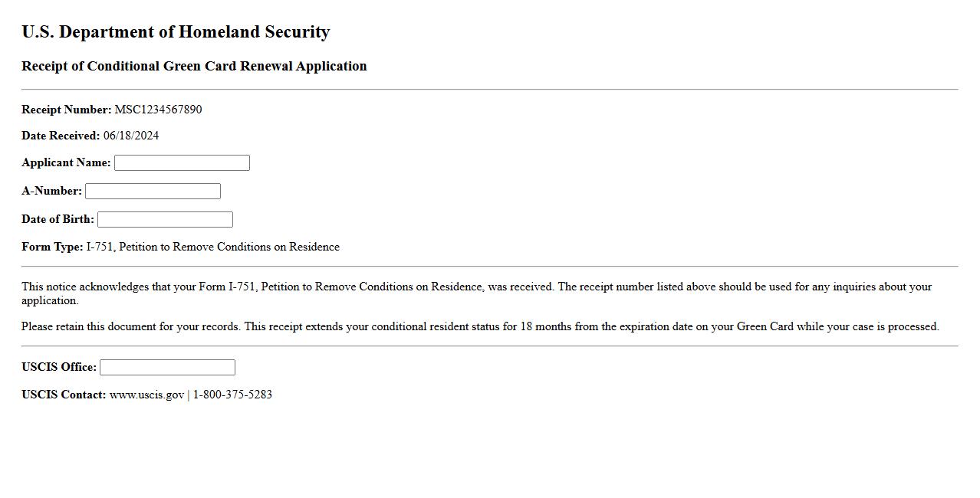This screenshot has width=980, height=498.
Task: Click the Receipt Number label
Action: click(x=66, y=110)
